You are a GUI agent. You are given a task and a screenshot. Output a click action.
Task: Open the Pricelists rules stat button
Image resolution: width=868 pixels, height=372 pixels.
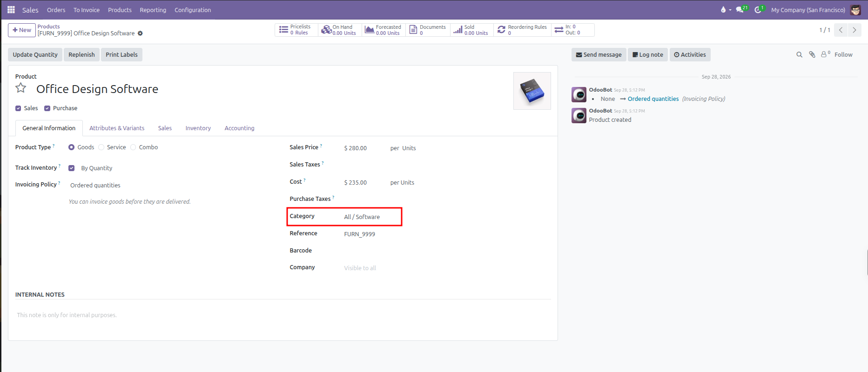tap(296, 30)
